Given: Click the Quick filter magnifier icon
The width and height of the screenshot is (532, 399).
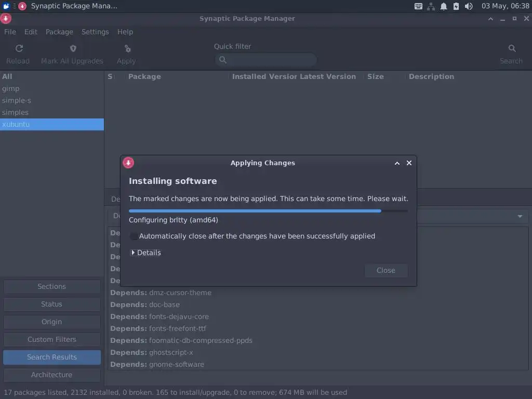Looking at the screenshot, I should [x=222, y=60].
